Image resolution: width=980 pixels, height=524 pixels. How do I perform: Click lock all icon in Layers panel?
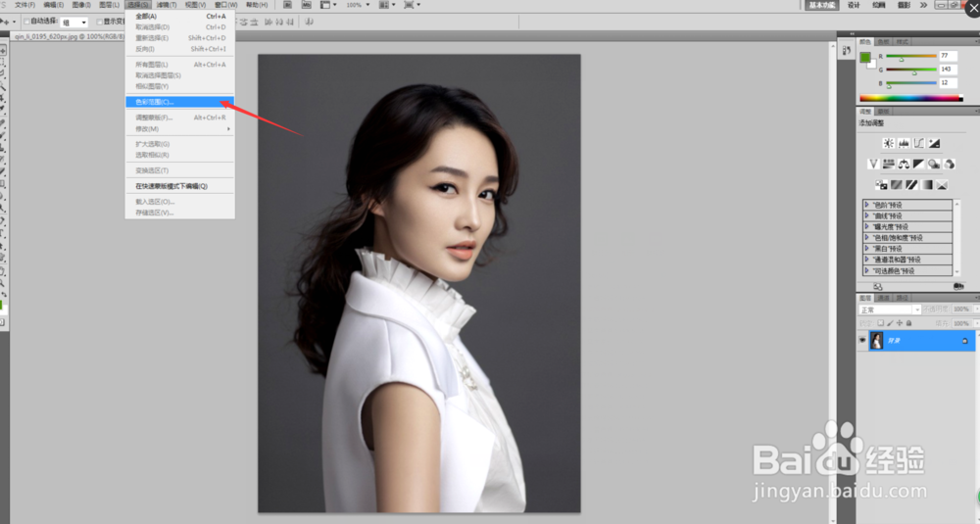click(908, 323)
